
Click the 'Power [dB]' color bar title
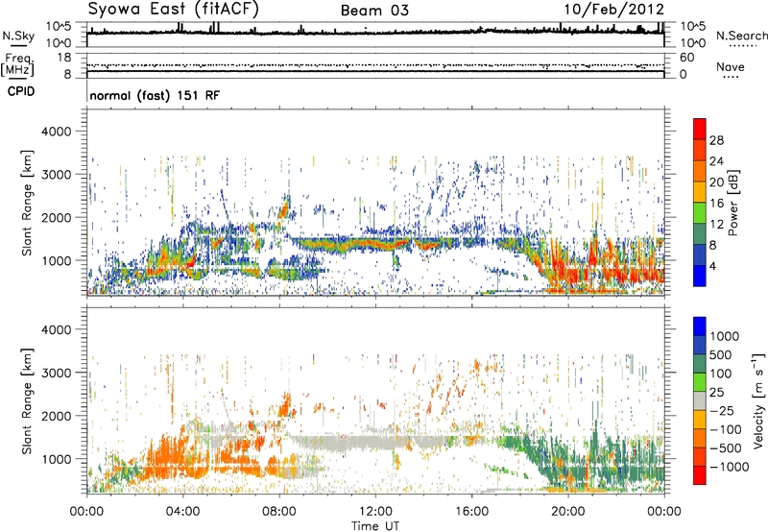pyautogui.click(x=732, y=203)
